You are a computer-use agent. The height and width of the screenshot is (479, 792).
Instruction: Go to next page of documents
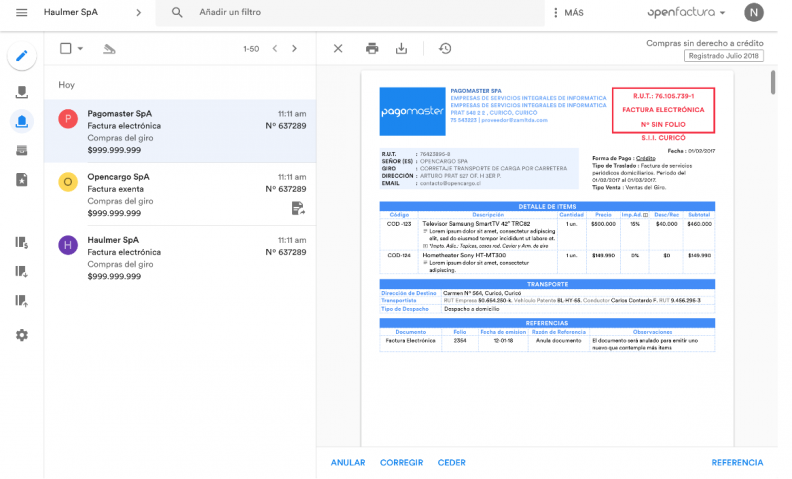294,49
